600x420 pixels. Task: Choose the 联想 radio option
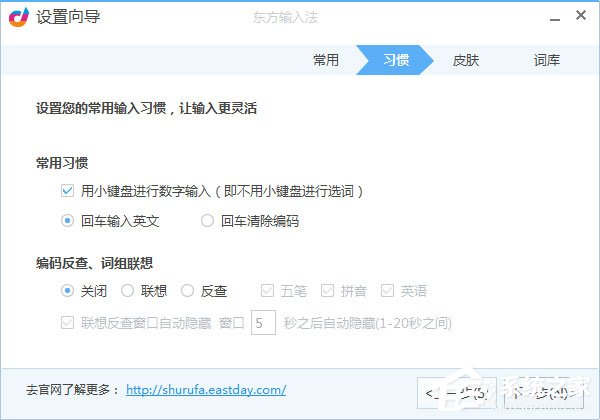[127, 291]
